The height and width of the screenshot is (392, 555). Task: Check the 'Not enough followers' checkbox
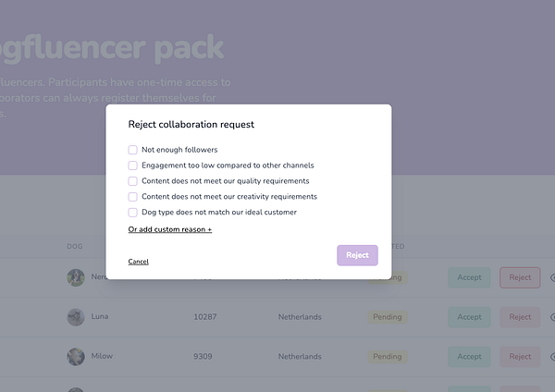click(x=133, y=150)
